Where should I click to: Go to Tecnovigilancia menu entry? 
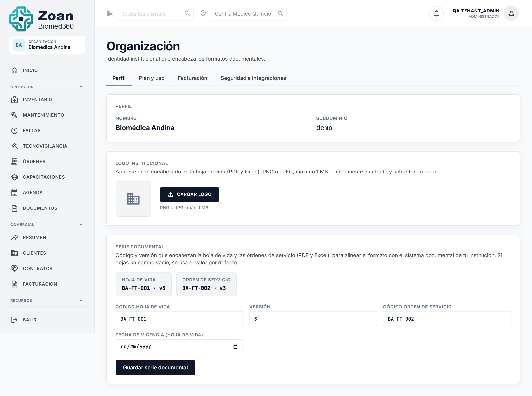47,146
